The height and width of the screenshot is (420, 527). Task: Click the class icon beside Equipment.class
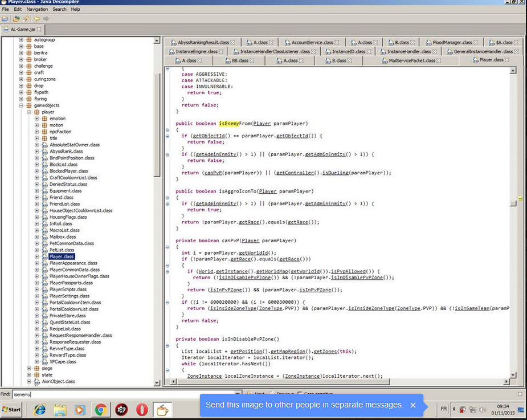click(44, 191)
